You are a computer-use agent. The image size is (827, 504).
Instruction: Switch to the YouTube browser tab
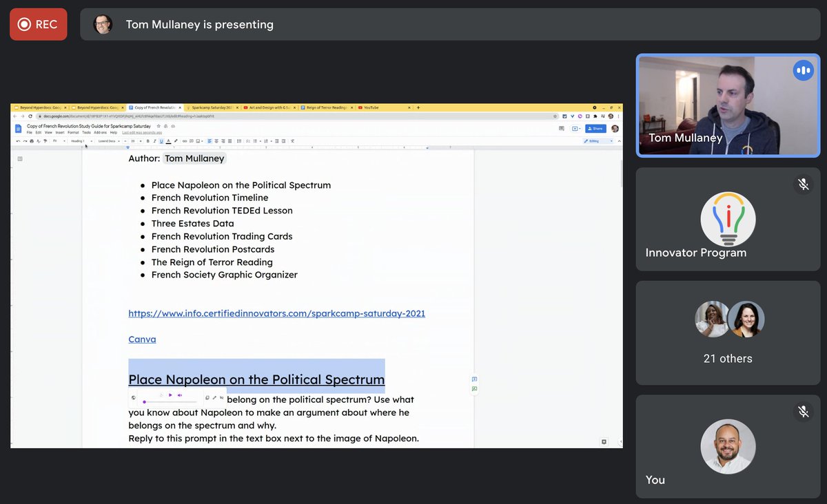[384, 107]
